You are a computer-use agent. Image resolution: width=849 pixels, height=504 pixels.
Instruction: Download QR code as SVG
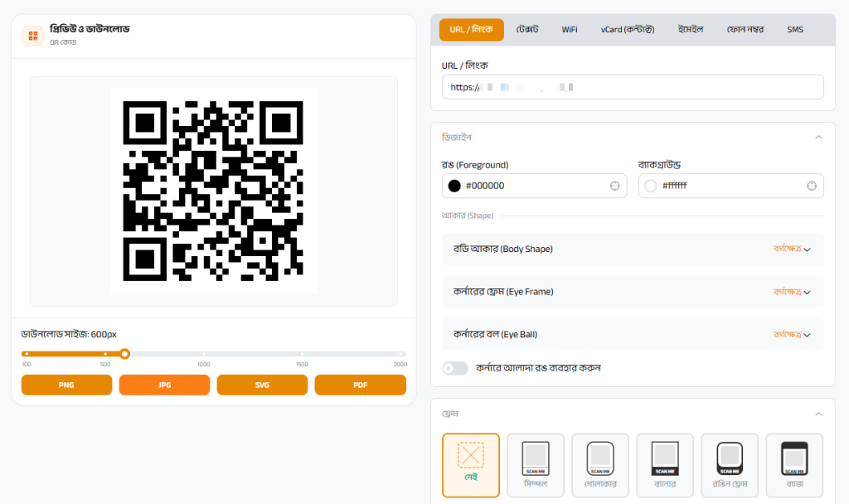point(262,385)
